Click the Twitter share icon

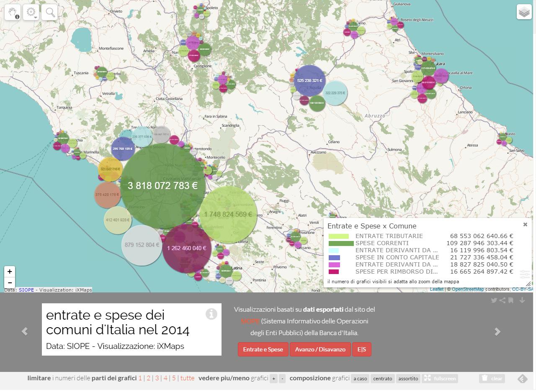coord(494,300)
